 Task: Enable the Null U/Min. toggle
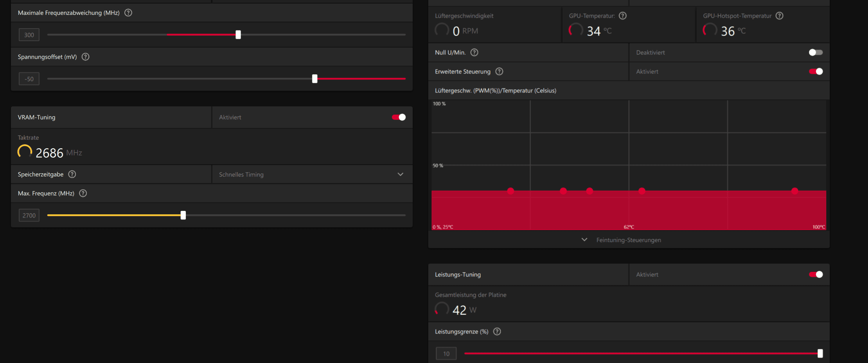pyautogui.click(x=816, y=52)
